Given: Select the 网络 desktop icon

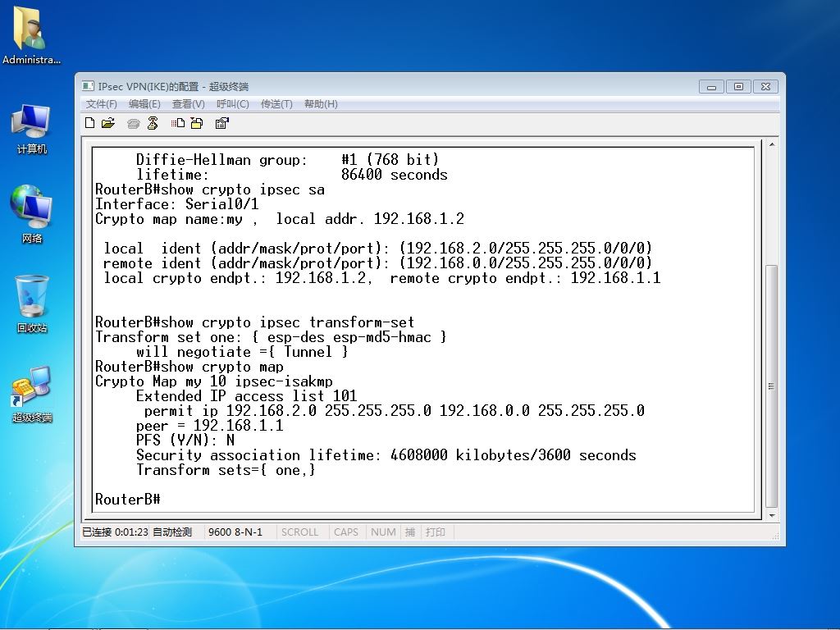Looking at the screenshot, I should coord(31,214).
